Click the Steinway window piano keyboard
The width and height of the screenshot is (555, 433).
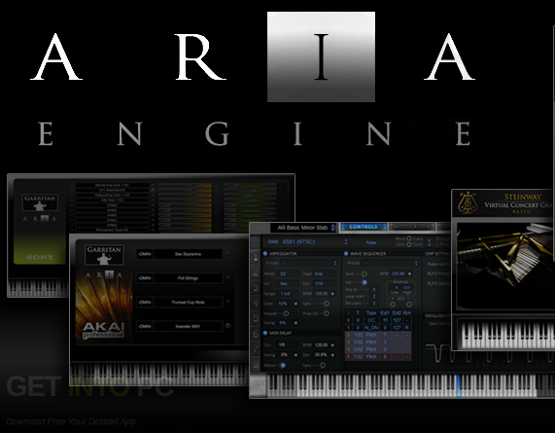[507, 335]
